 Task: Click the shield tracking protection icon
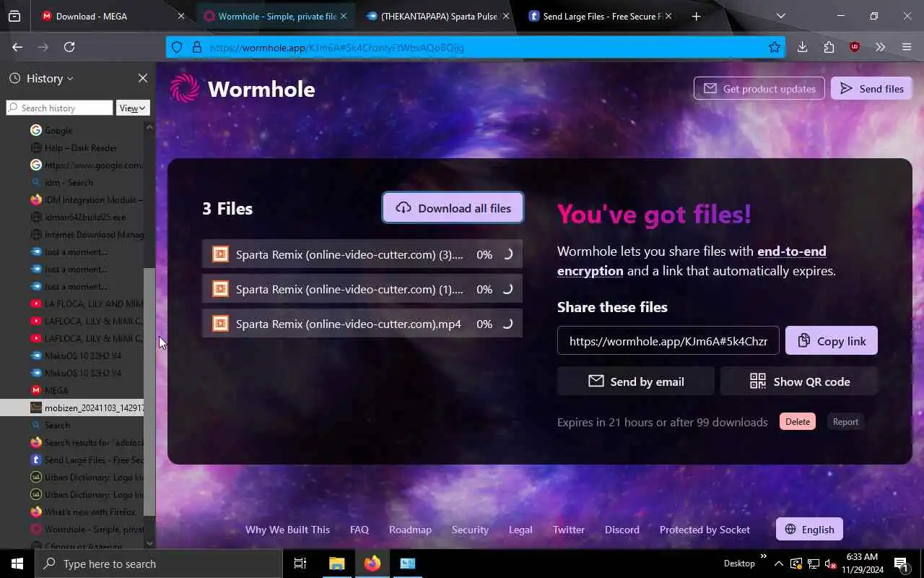177,48
